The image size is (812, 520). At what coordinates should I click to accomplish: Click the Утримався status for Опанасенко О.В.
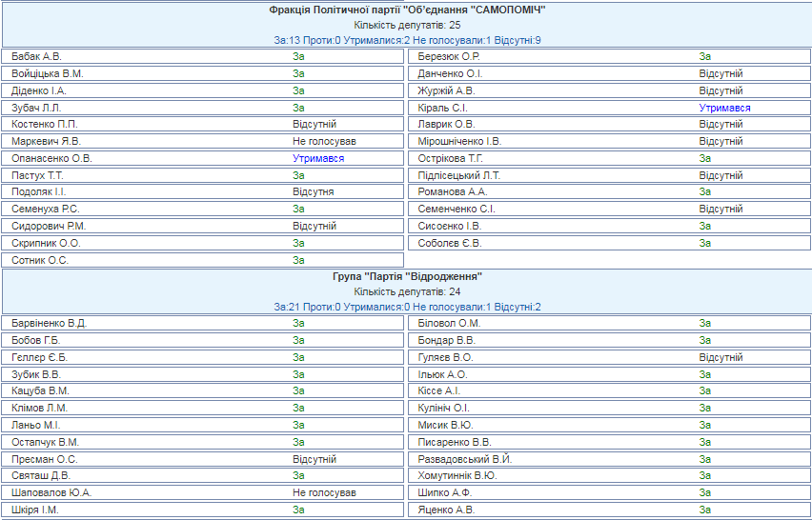[318, 159]
